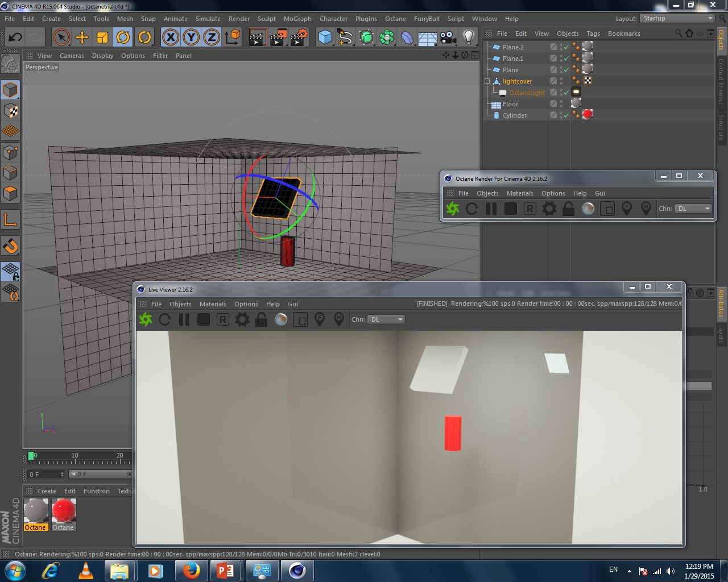Switch to Content Browser side tab
The width and height of the screenshot is (728, 582).
(x=721, y=81)
